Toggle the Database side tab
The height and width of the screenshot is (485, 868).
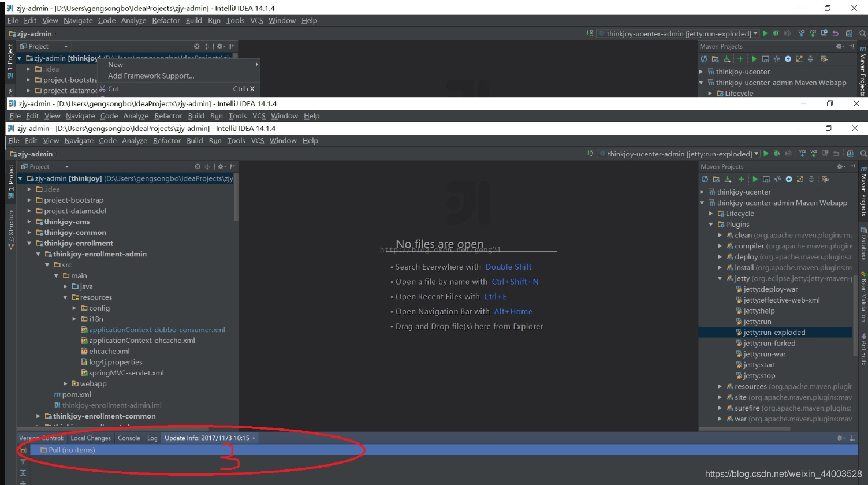coord(863,244)
